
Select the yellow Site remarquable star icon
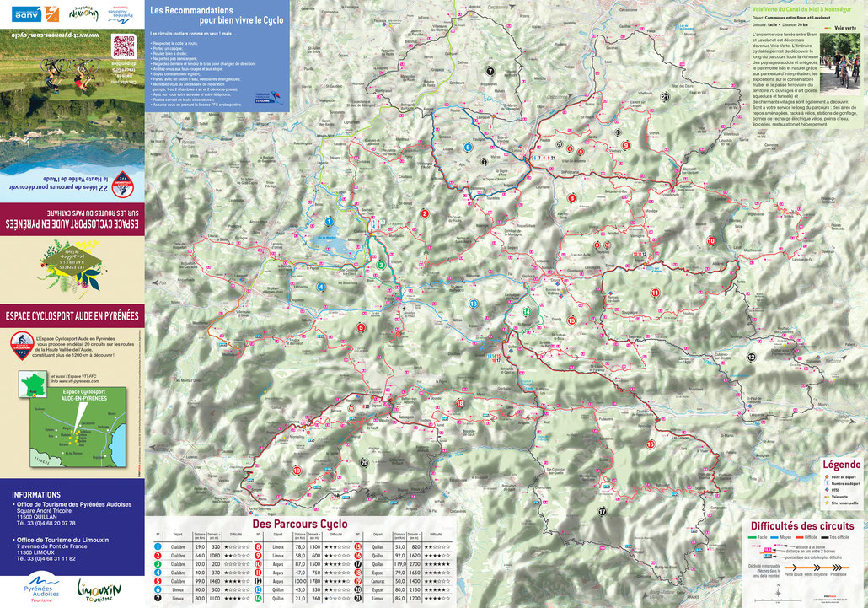coord(827,503)
